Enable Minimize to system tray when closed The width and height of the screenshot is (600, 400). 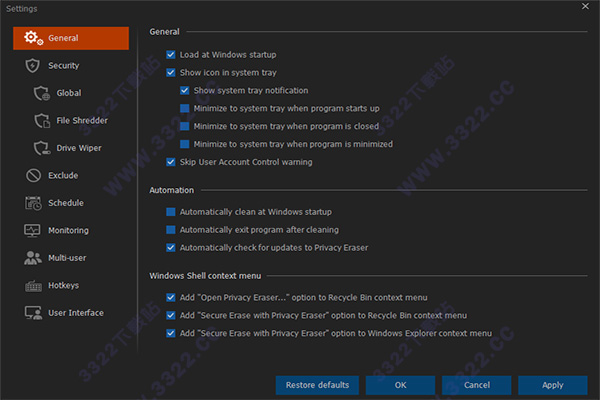[185, 126]
